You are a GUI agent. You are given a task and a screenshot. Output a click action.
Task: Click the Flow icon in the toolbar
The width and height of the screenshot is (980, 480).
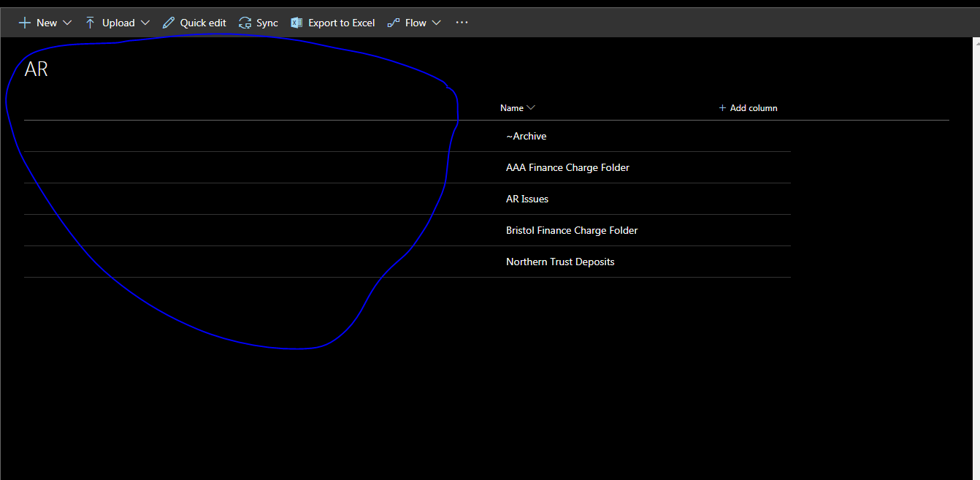pyautogui.click(x=393, y=23)
